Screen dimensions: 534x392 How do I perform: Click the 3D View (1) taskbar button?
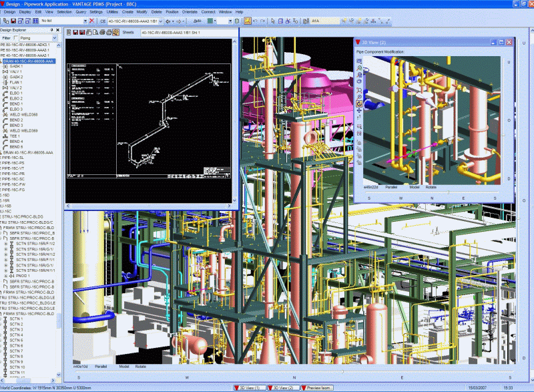point(250,387)
